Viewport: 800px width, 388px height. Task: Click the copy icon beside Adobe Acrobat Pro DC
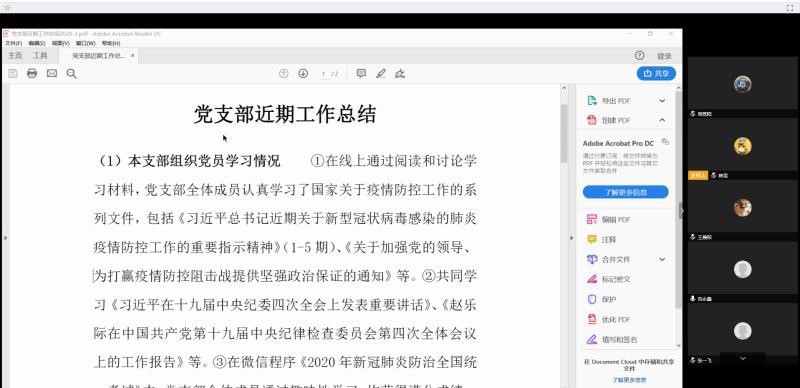pyautogui.click(x=665, y=141)
